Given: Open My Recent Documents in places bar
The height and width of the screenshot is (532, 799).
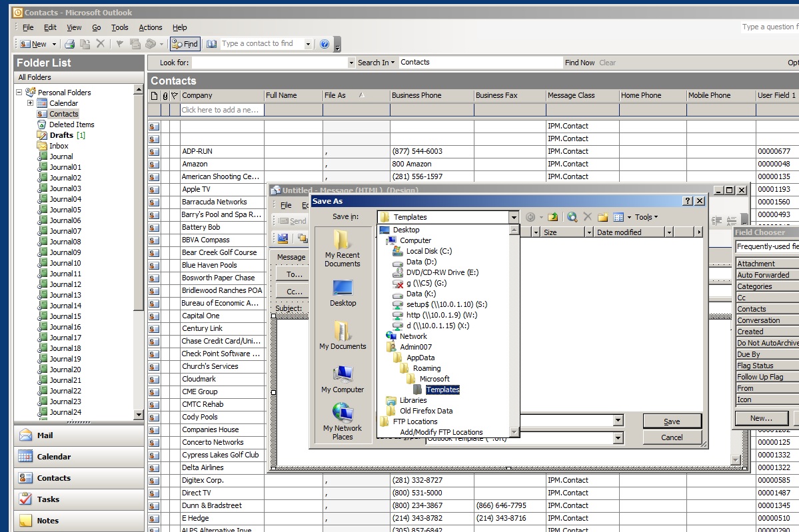Looking at the screenshot, I should click(343, 249).
